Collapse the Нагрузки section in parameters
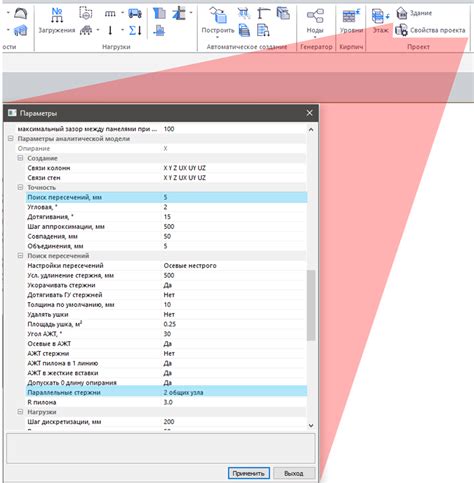Image resolution: width=474 pixels, height=483 pixels. click(x=20, y=412)
